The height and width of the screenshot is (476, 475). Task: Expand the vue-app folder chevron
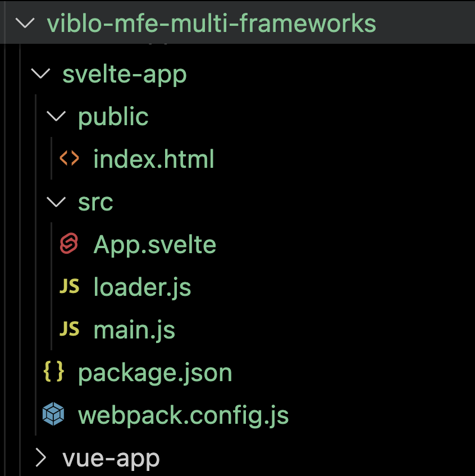click(40, 458)
